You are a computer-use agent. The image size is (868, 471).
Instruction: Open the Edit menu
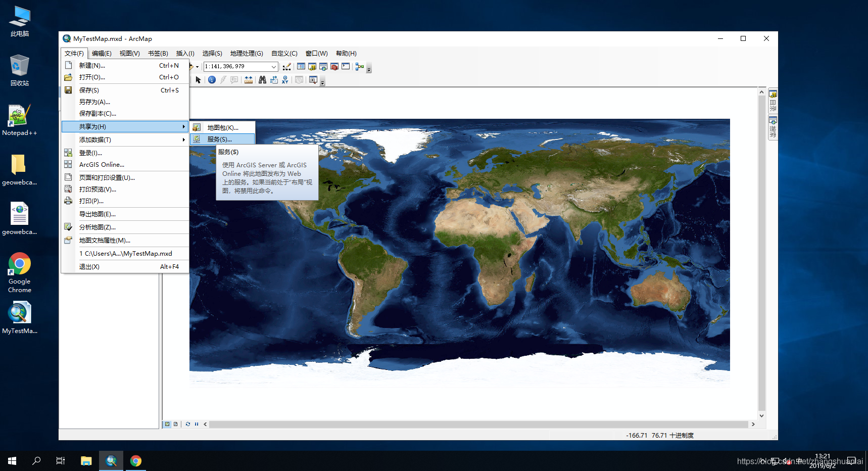point(102,54)
